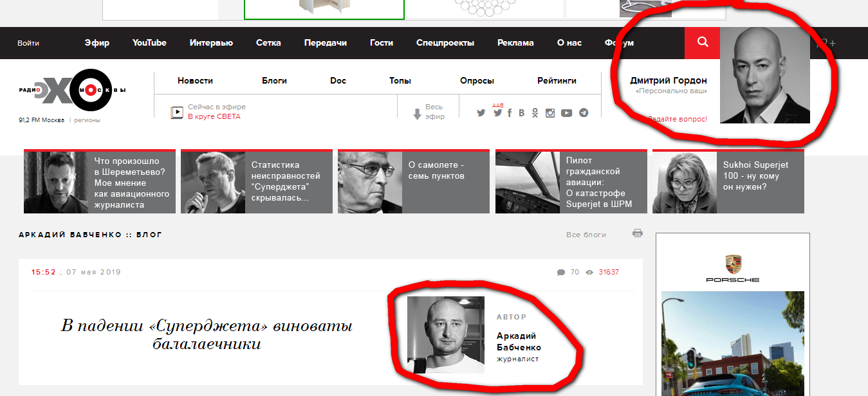
Task: Click the post time 15:52
Action: [44, 273]
